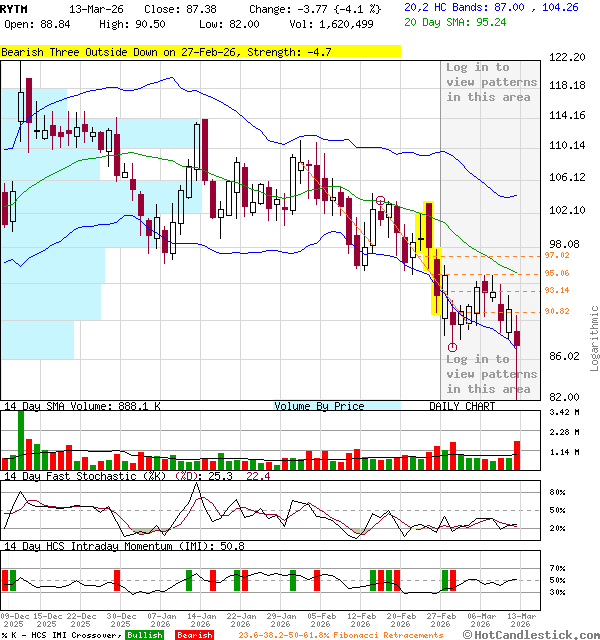This screenshot has height=640, width=600.
Task: Click the 95.06 Fibonacci level label
Action: [x=557, y=273]
